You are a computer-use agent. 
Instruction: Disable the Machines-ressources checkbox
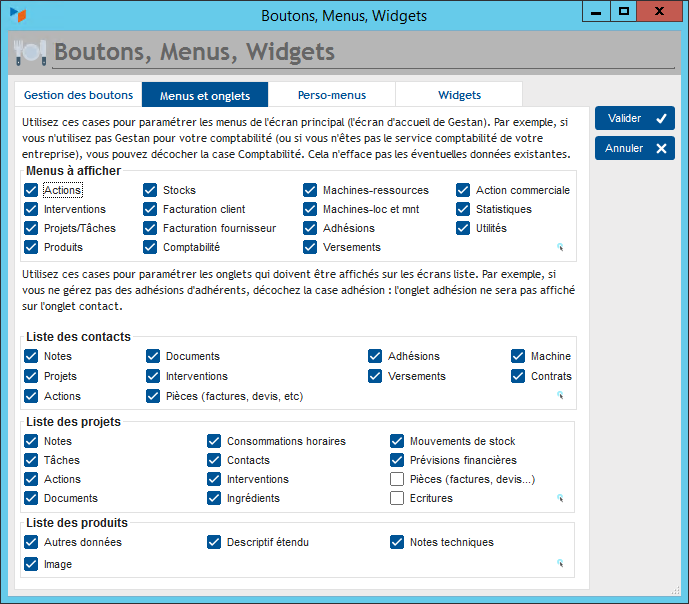(x=310, y=190)
